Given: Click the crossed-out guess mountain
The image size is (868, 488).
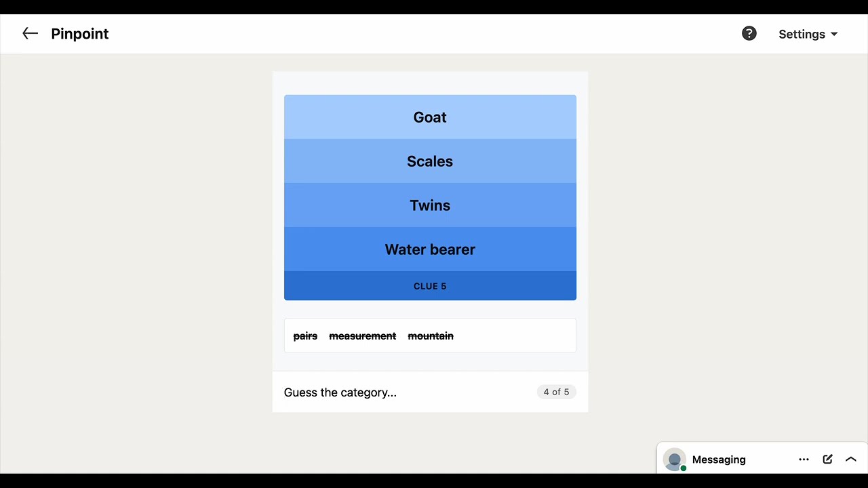Looking at the screenshot, I should [431, 336].
